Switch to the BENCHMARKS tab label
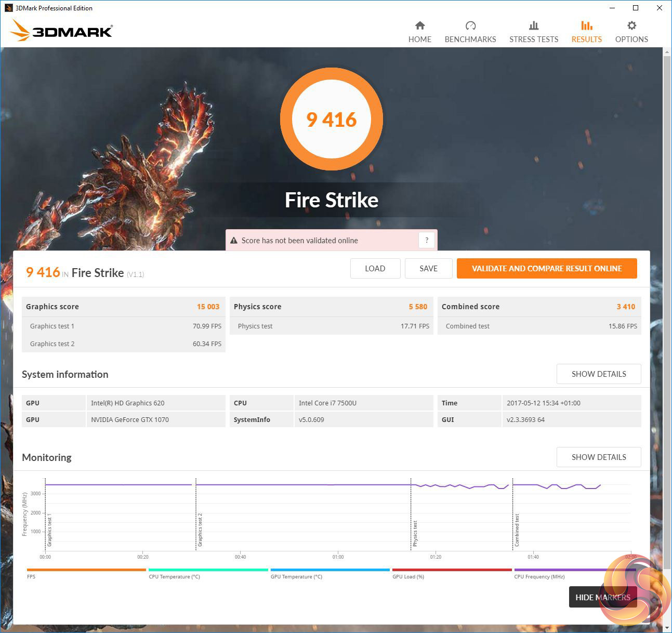The image size is (672, 633). 470,39
